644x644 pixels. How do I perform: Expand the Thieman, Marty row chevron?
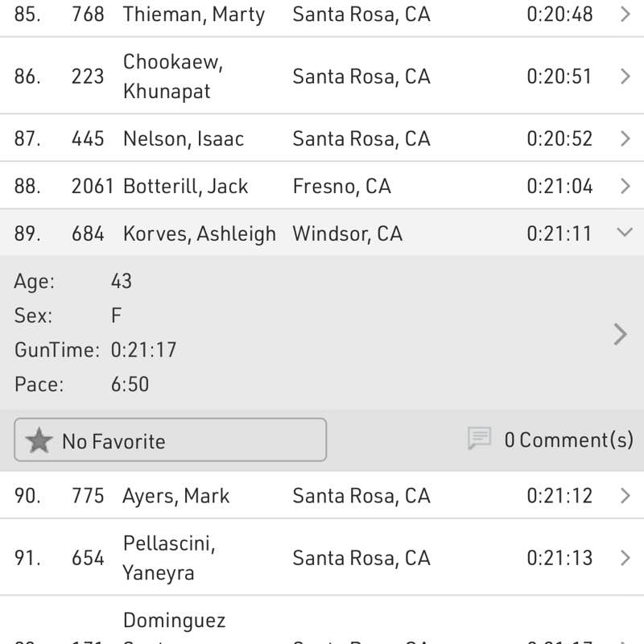click(625, 14)
